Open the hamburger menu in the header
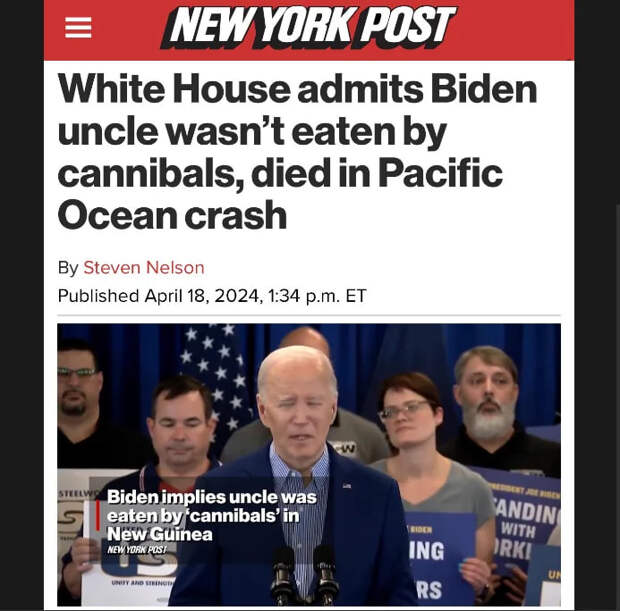Viewport: 620px width, 611px height. coord(78,28)
